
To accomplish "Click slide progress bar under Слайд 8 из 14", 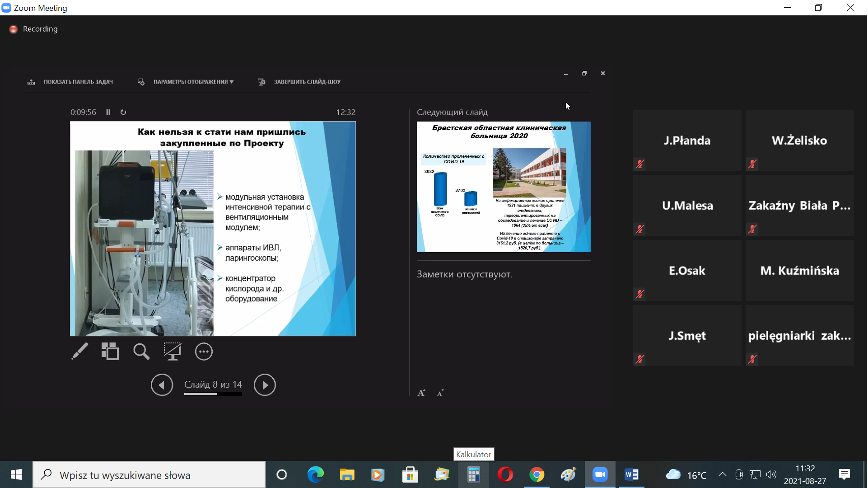I will pos(213,394).
